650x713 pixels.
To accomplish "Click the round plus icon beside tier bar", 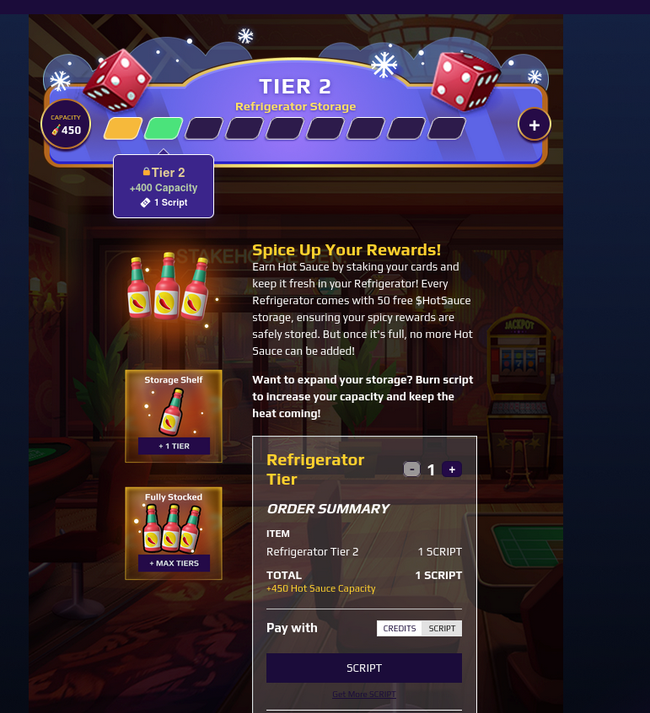I will coord(534,125).
